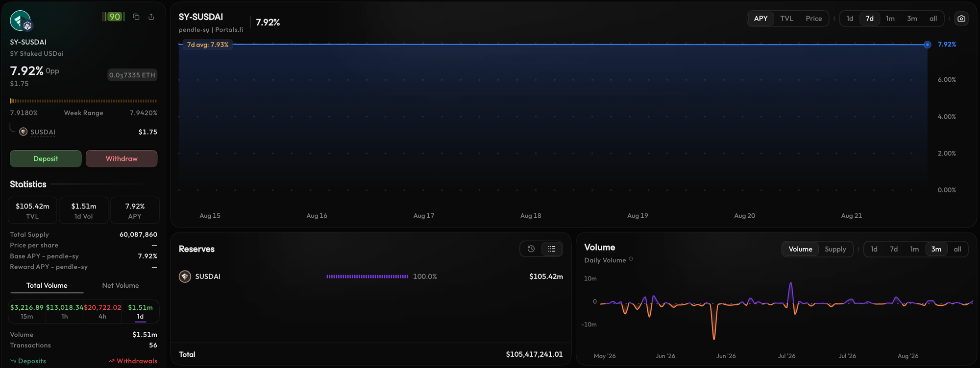This screenshot has width=980, height=368.
Task: Click the red Withdraw button
Action: 122,159
